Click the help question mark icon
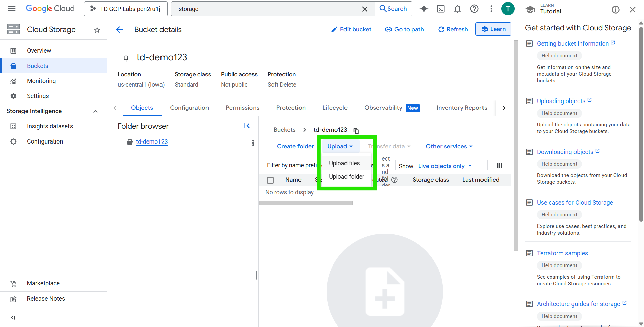644x327 pixels. (x=474, y=9)
